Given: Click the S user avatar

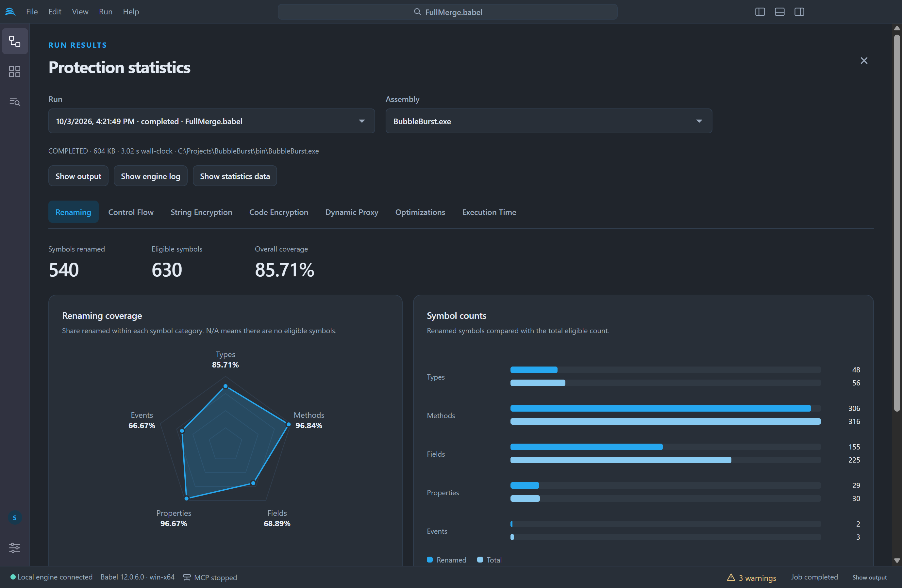Looking at the screenshot, I should coord(15,517).
